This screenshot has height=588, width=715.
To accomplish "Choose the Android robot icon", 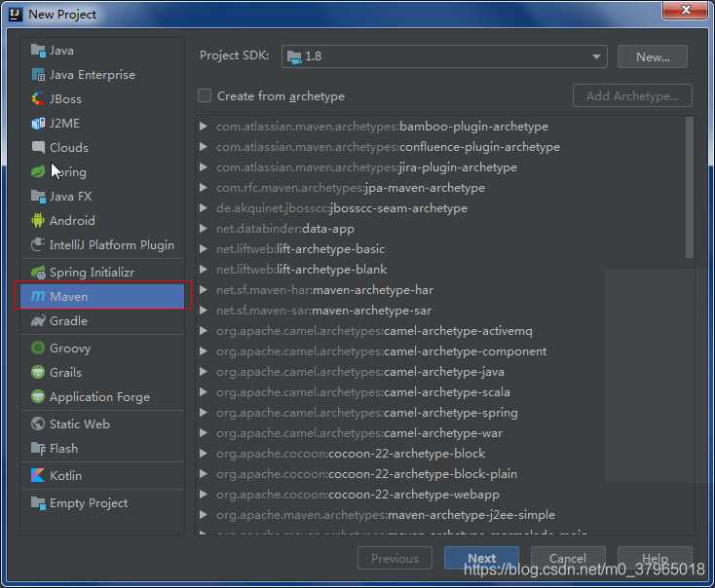I will point(38,221).
